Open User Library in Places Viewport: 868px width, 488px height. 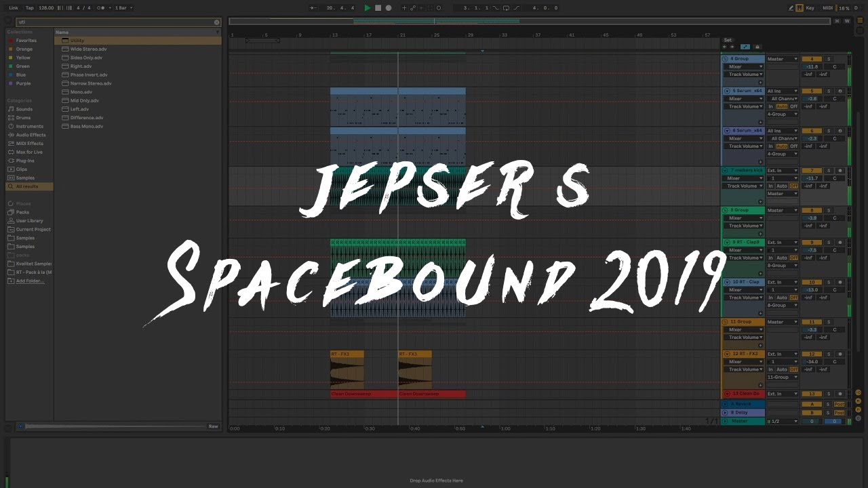[29, 221]
